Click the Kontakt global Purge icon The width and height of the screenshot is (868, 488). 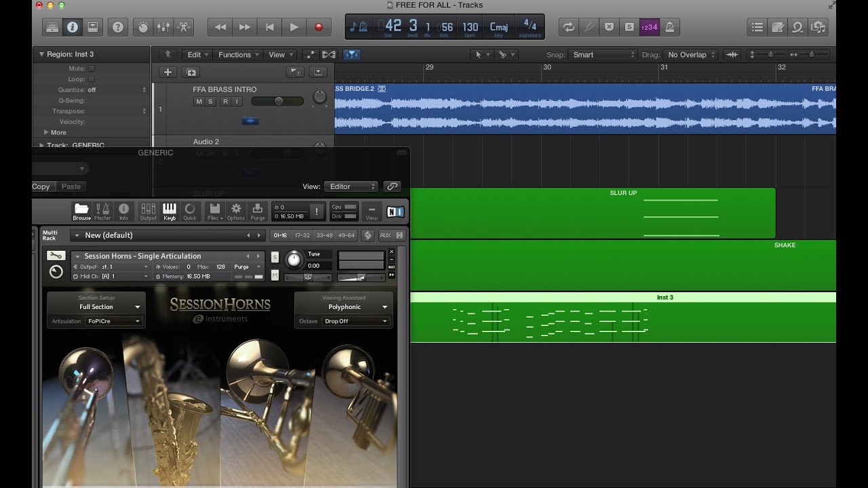pyautogui.click(x=258, y=211)
